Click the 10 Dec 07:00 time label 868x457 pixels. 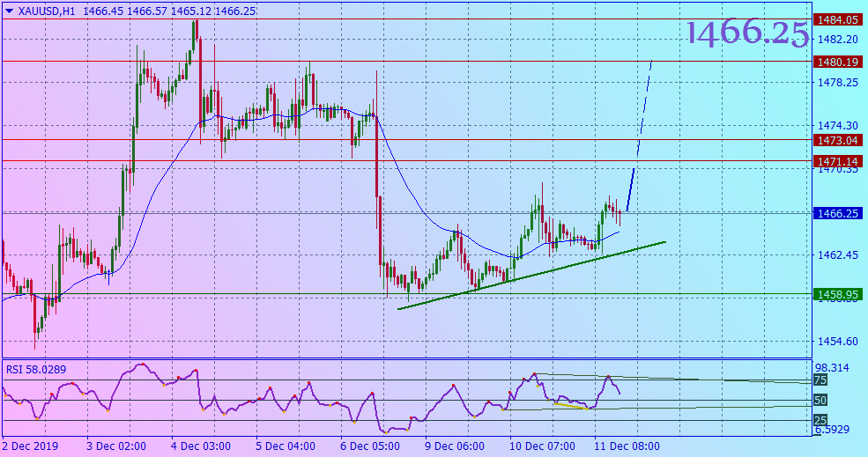(x=543, y=446)
